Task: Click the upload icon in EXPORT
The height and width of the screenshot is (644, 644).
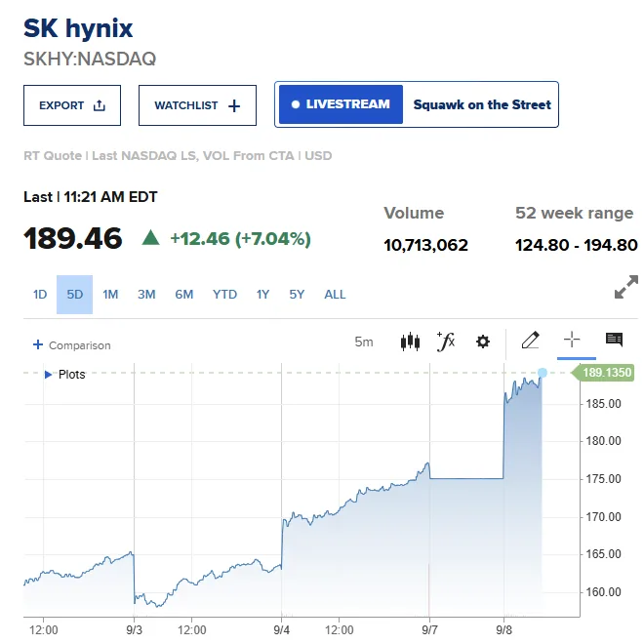Action: tap(99, 105)
